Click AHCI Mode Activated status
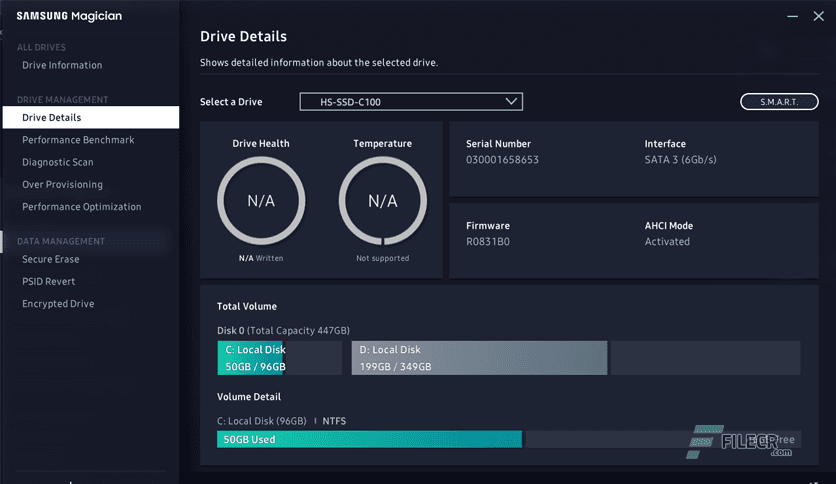Screen dimensions: 836x484 point(667,241)
